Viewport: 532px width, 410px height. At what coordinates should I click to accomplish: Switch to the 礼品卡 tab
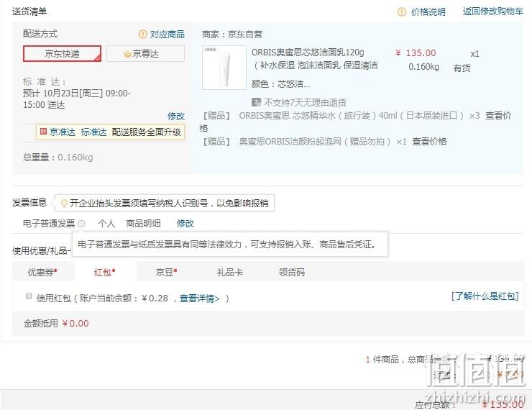230,272
